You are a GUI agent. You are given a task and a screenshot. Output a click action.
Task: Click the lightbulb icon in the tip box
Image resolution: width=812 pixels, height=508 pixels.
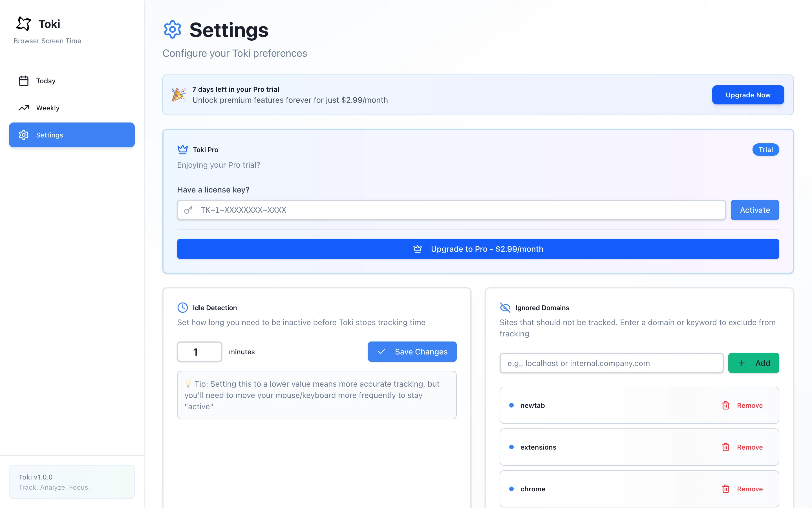click(x=188, y=383)
